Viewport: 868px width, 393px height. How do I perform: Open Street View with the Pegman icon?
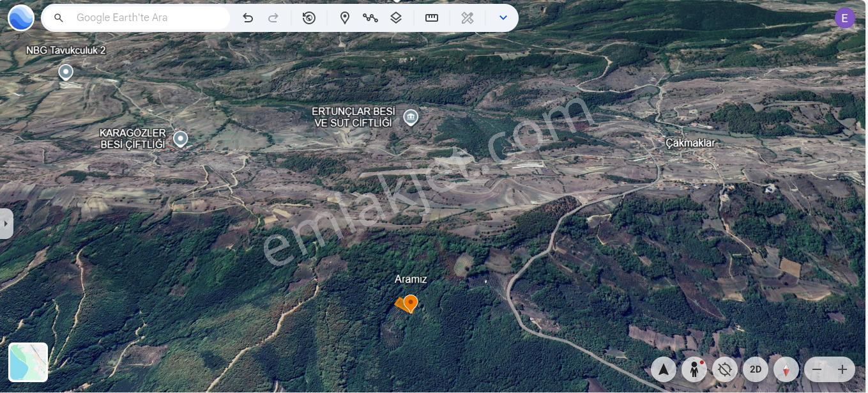pos(694,369)
